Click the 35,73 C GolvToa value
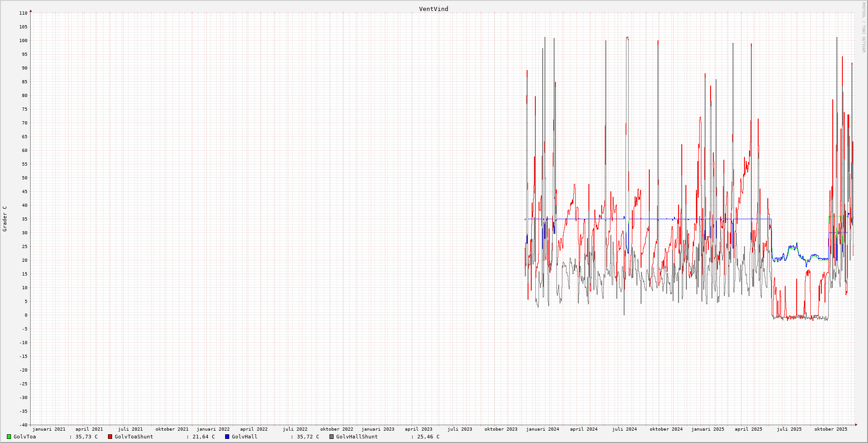 click(86, 437)
